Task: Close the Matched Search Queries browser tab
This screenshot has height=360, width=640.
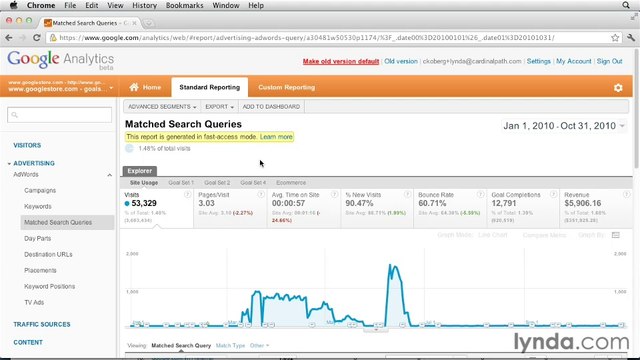Action: [134, 23]
